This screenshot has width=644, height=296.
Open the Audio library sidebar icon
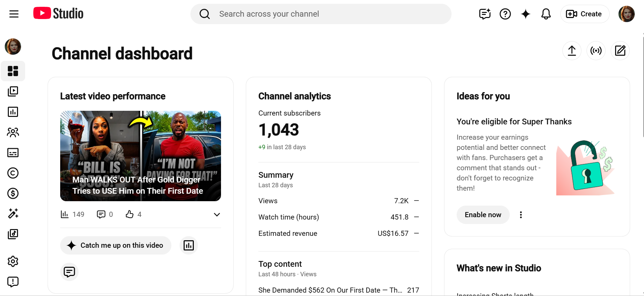tap(13, 234)
